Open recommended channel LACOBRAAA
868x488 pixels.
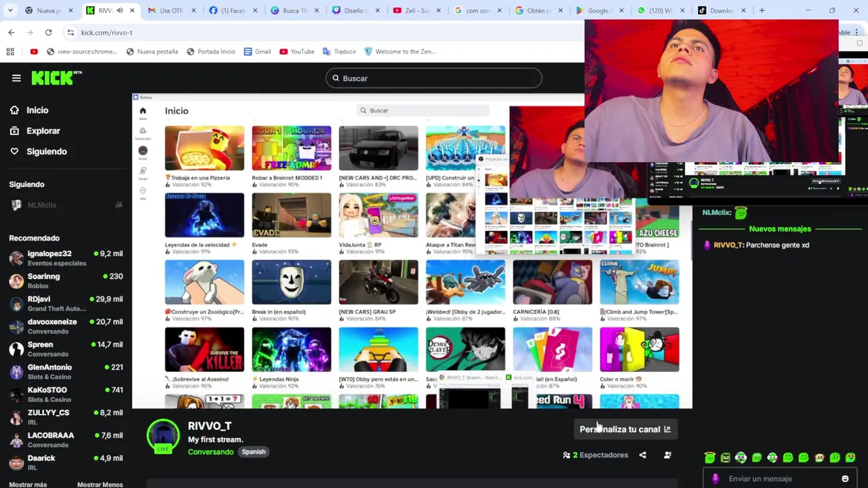click(x=66, y=439)
